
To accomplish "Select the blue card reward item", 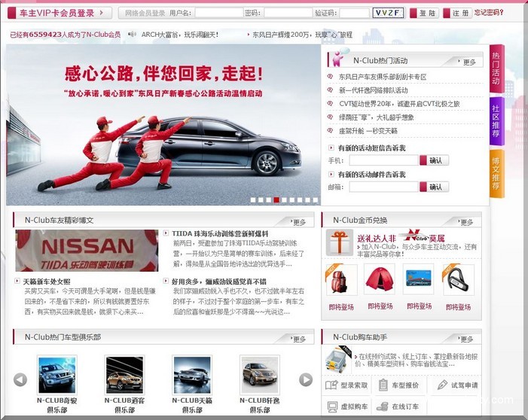I will (x=419, y=279).
